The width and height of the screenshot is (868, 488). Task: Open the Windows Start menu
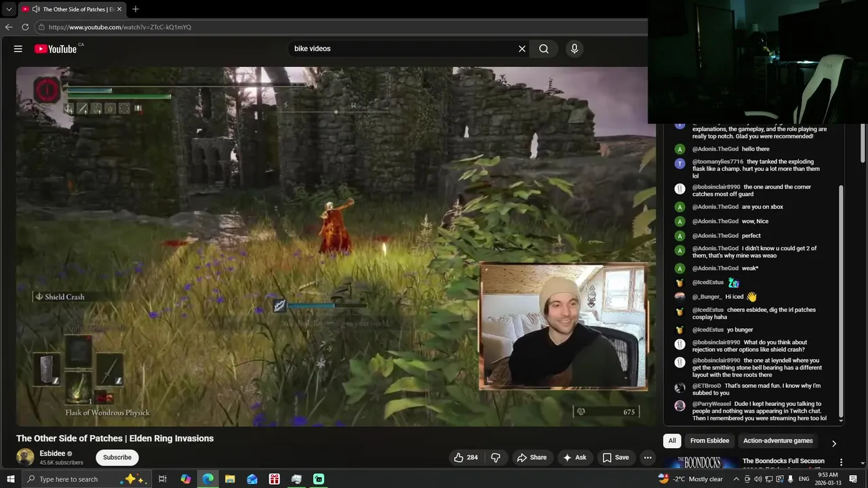point(11,479)
